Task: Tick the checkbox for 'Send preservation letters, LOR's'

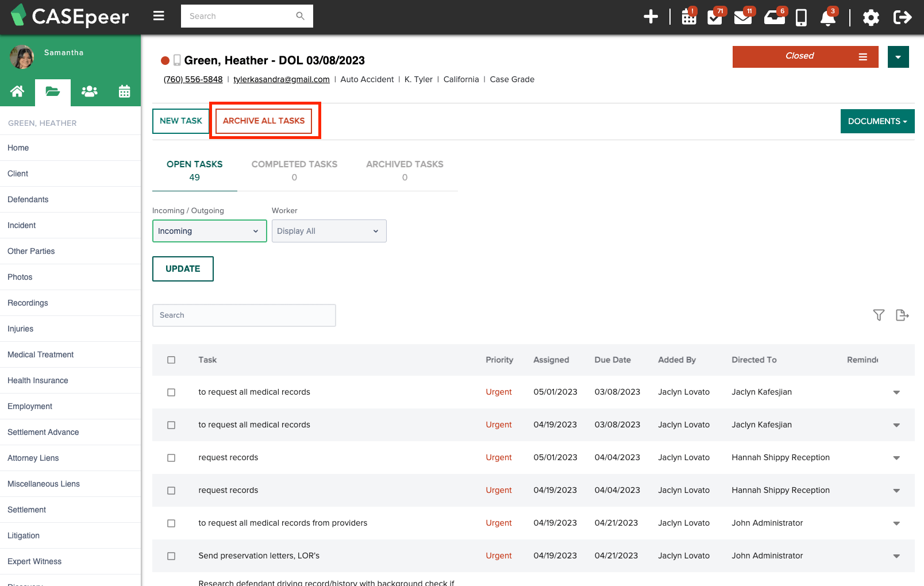Action: pos(171,556)
